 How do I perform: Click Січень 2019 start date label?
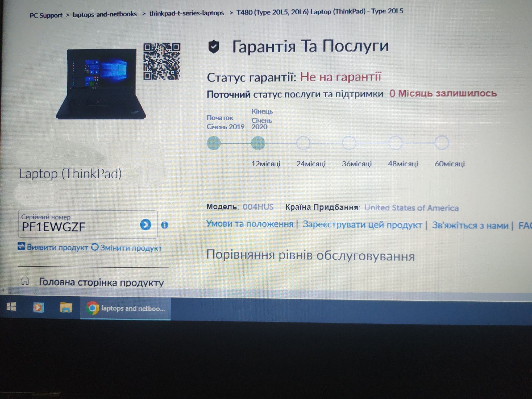(x=225, y=127)
